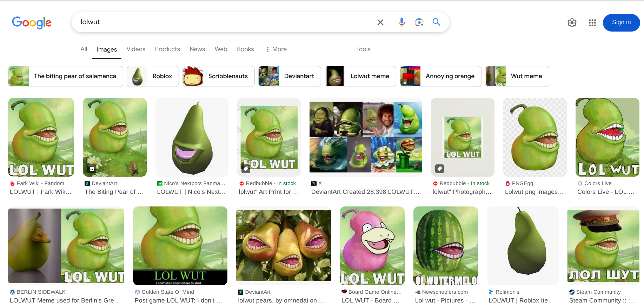Click 'lolwut pears. by omnedai' link
644x306 pixels.
click(x=281, y=300)
